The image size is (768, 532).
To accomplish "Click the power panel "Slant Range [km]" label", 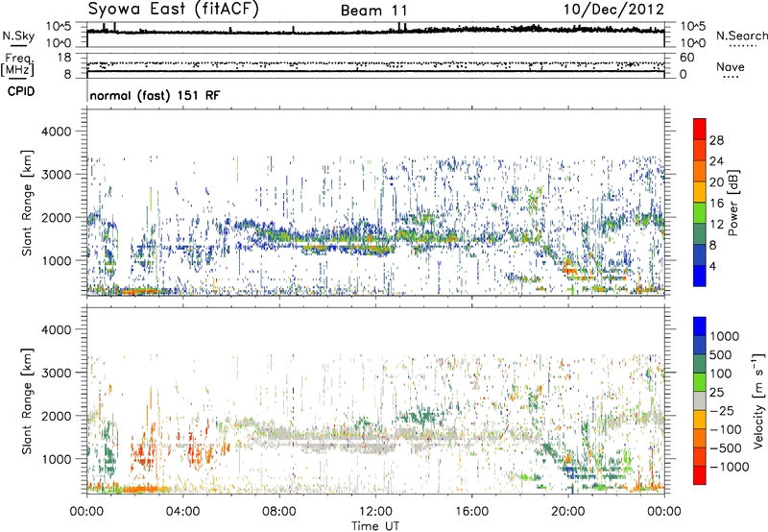I will (x=27, y=203).
